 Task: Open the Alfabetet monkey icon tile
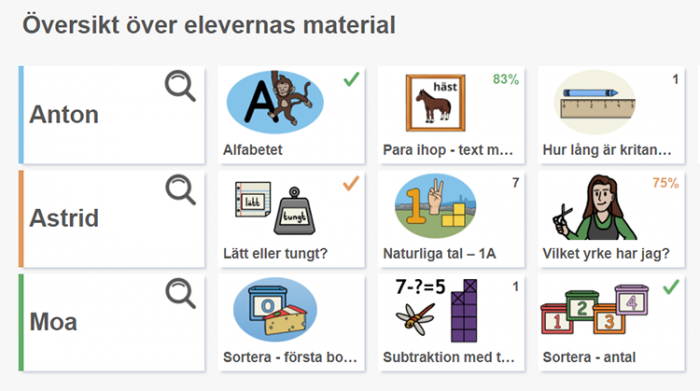(x=275, y=102)
